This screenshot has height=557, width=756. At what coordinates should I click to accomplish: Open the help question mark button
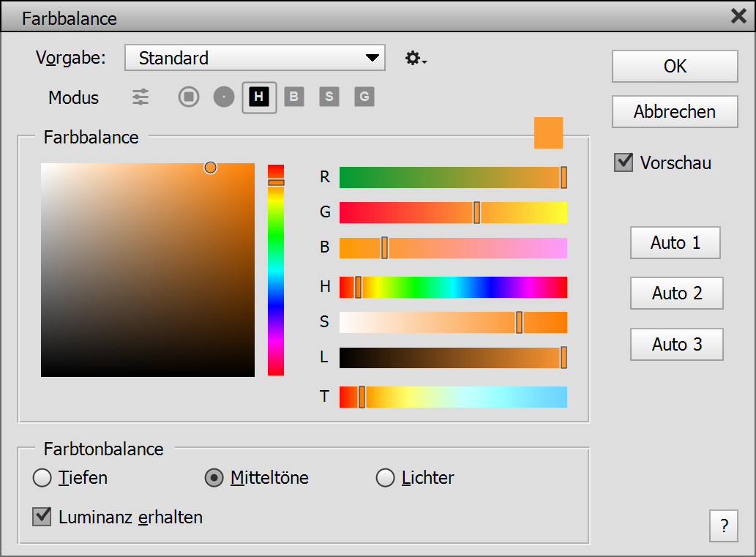[x=724, y=526]
